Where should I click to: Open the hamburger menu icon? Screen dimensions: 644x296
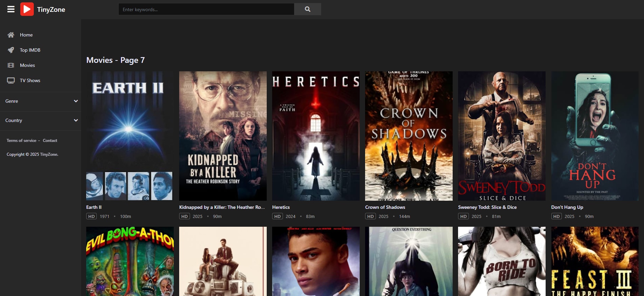point(11,9)
